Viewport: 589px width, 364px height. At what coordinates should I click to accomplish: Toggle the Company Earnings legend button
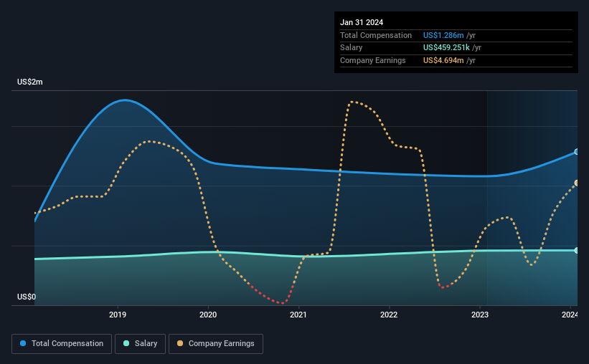click(216, 344)
